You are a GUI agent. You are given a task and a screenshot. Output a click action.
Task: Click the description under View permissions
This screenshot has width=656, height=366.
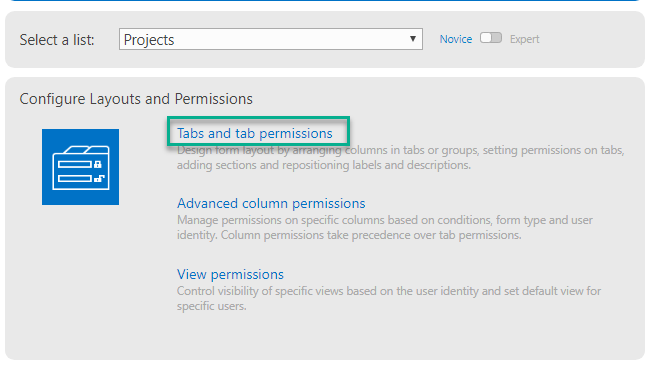(389, 298)
